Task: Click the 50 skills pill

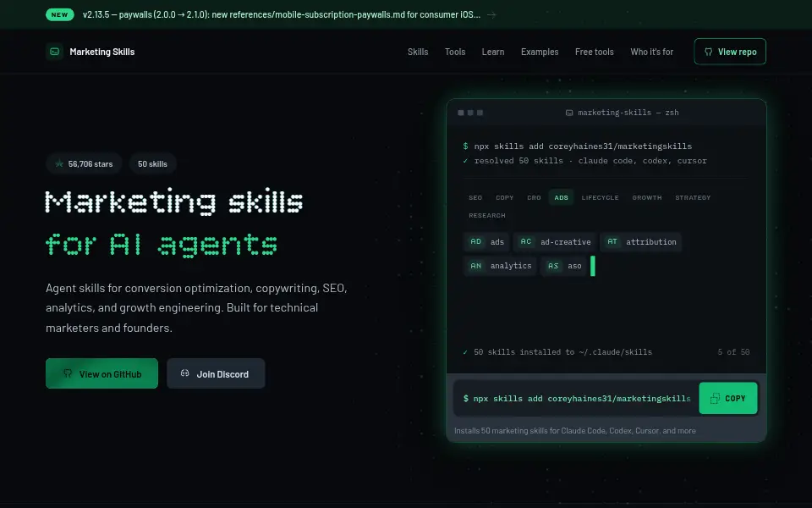Action: (x=153, y=163)
